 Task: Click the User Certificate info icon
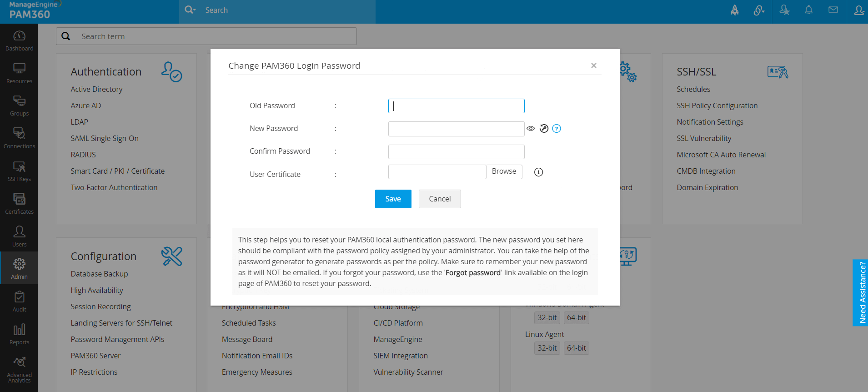538,172
